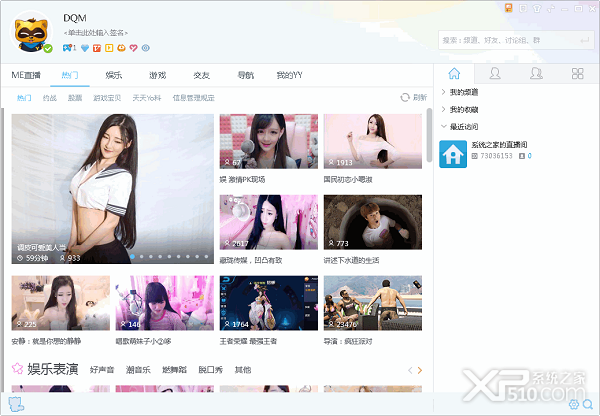This screenshot has height=416, width=600.
Task: Open the square menu icon in title bar
Action: tap(523, 8)
